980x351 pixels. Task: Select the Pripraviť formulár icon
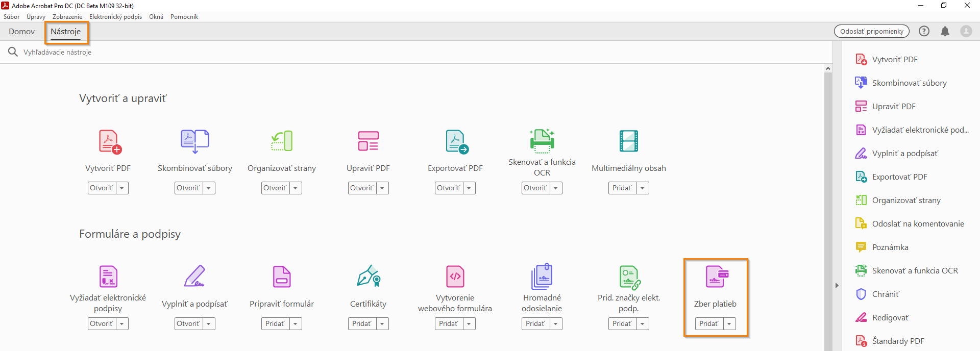coord(282,277)
